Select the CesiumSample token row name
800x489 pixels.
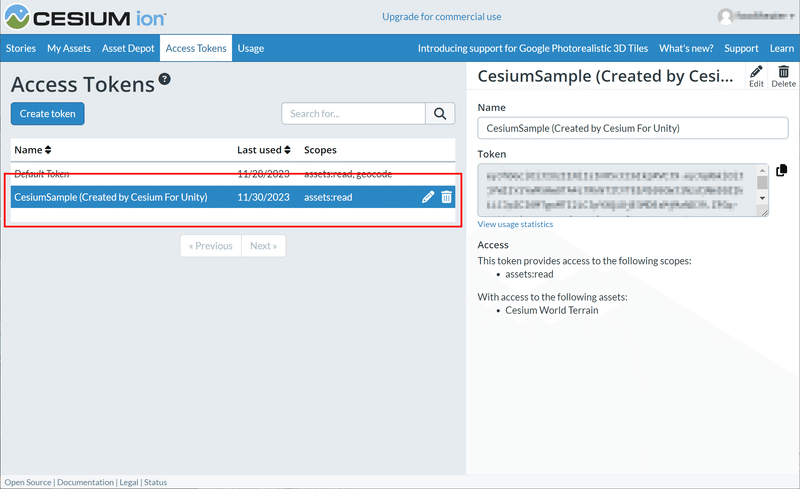tap(111, 197)
